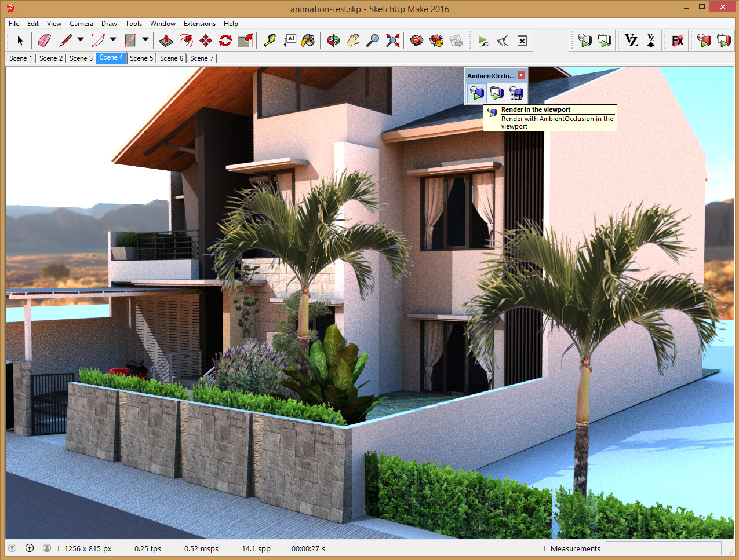Open the View menu
The width and height of the screenshot is (739, 560).
54,24
